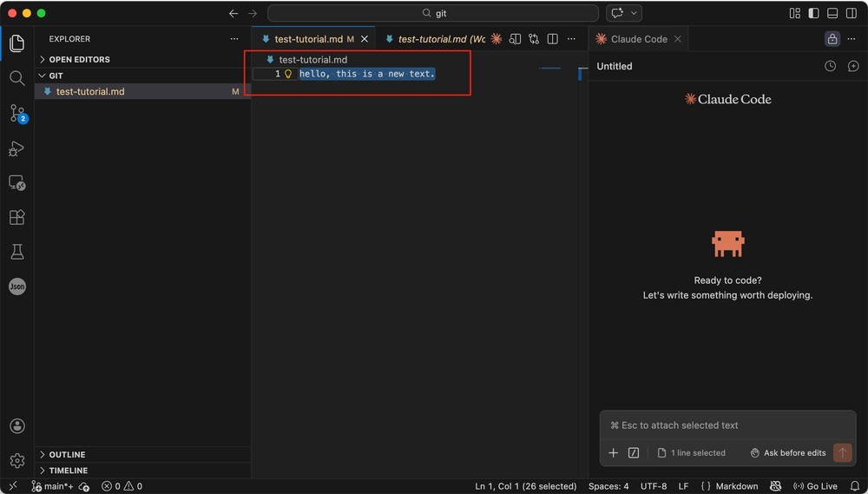The height and width of the screenshot is (494, 868).
Task: Close the Claude Code tab
Action: tap(678, 39)
